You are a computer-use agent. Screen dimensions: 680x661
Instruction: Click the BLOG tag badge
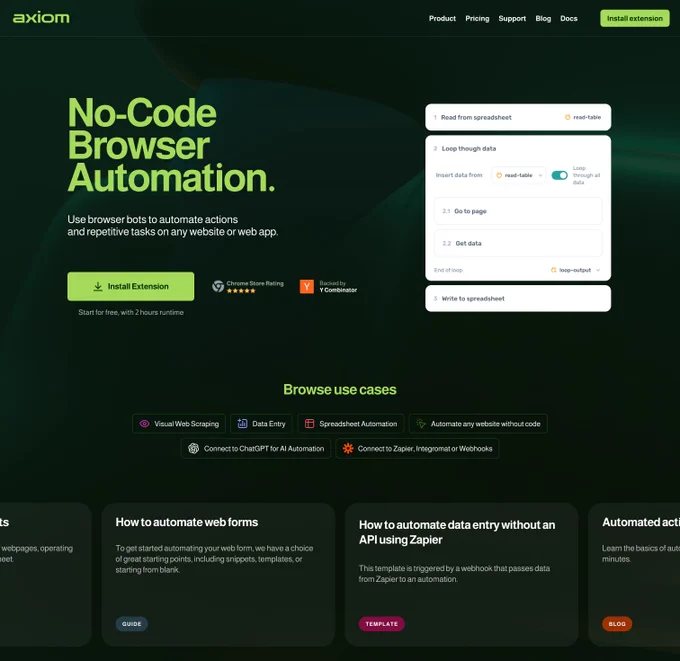click(x=617, y=624)
